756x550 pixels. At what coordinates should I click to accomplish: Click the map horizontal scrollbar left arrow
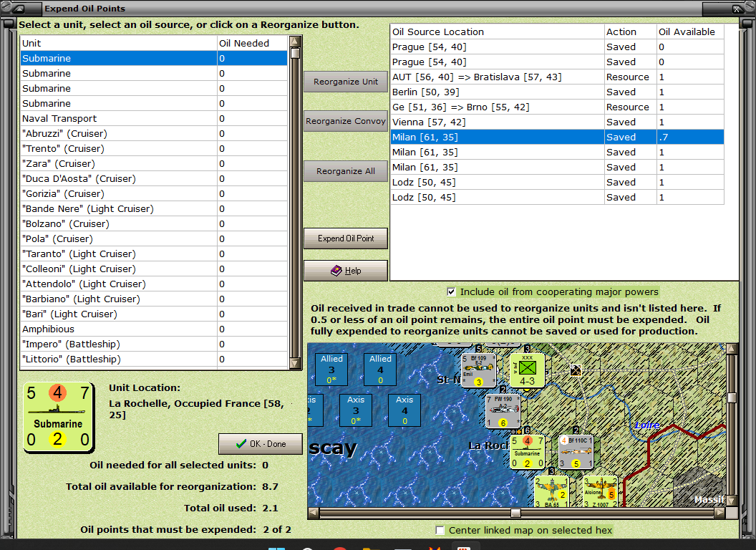click(314, 513)
